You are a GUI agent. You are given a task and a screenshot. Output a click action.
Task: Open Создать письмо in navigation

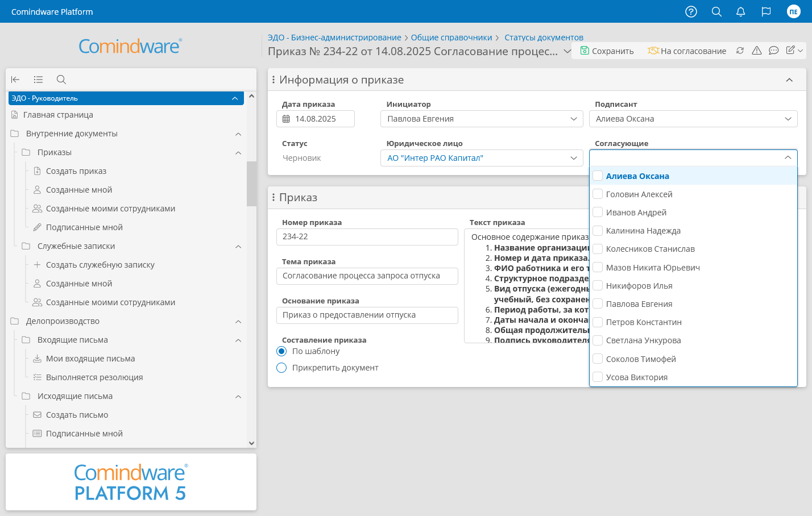(x=77, y=415)
